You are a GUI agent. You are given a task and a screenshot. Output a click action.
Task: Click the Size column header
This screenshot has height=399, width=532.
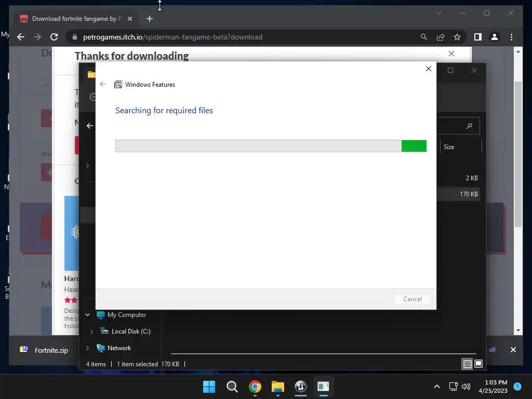[461, 147]
